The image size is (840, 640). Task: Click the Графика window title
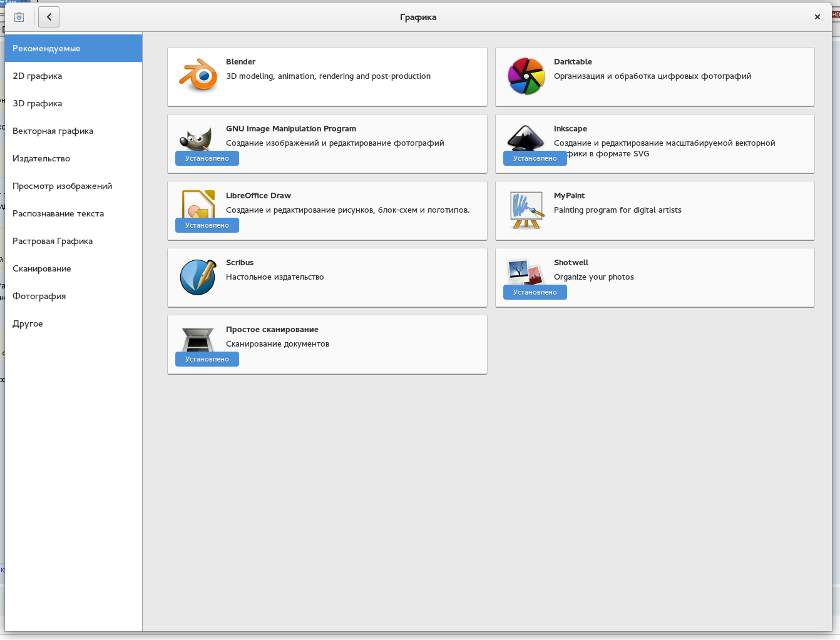coord(418,18)
